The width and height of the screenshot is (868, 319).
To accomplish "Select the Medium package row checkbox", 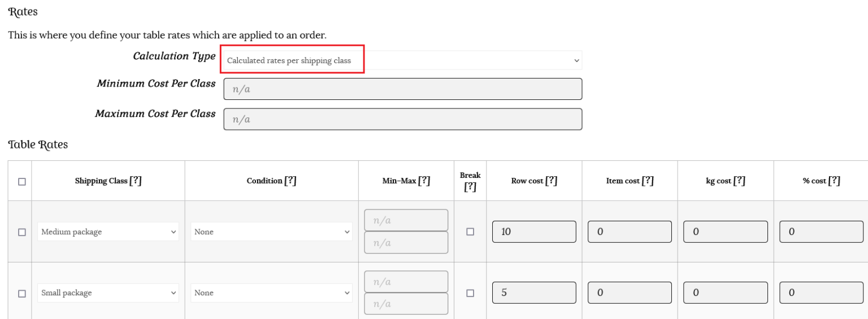I will [22, 232].
